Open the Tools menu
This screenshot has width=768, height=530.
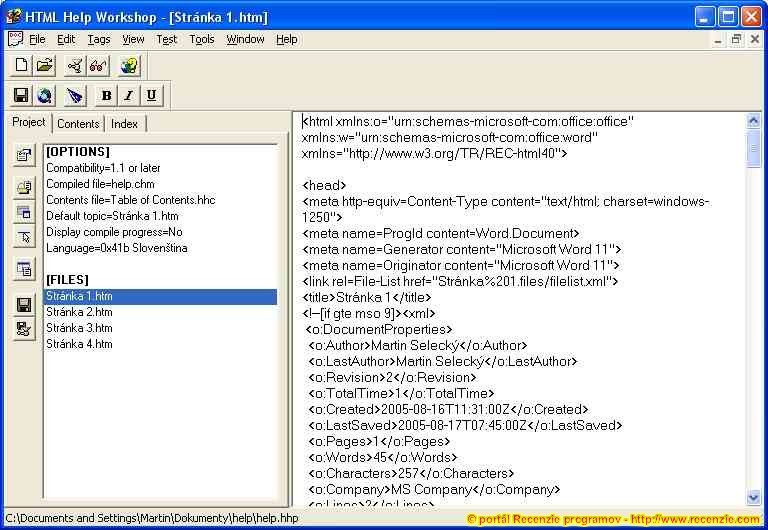pos(202,39)
